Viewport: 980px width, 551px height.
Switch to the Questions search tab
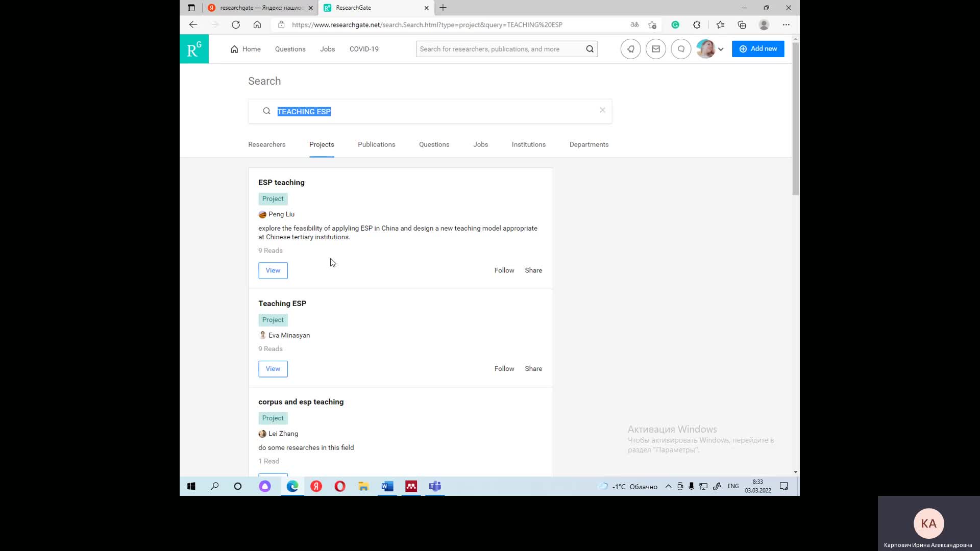click(x=434, y=144)
